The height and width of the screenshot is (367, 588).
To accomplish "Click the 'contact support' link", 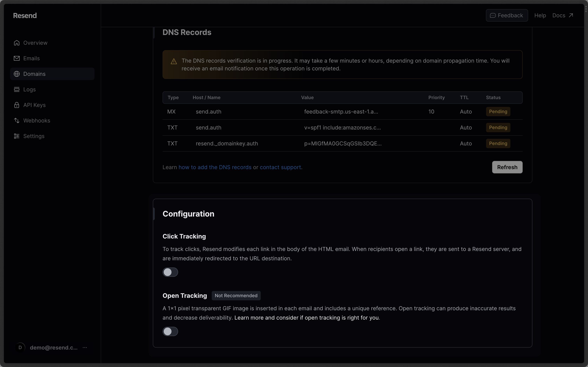I will (280, 167).
